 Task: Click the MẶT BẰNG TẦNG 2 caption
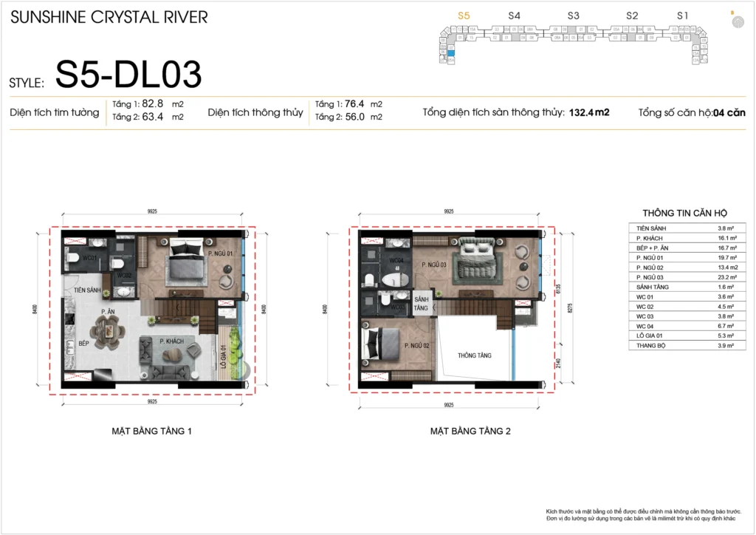pos(470,431)
